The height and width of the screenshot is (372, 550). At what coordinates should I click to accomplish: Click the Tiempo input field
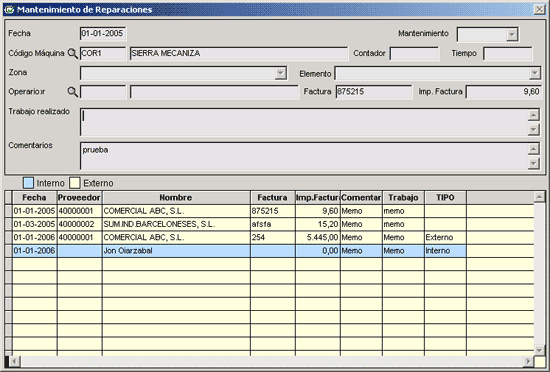coord(508,54)
